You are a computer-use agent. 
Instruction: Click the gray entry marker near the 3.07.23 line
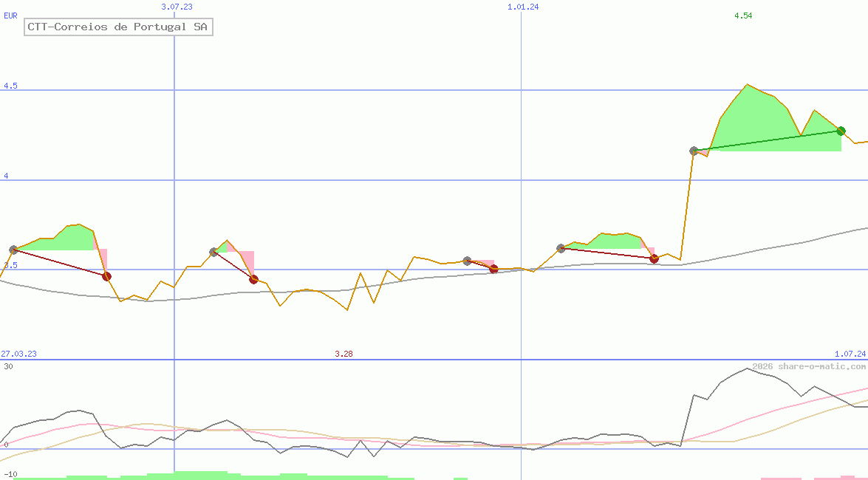pos(214,250)
